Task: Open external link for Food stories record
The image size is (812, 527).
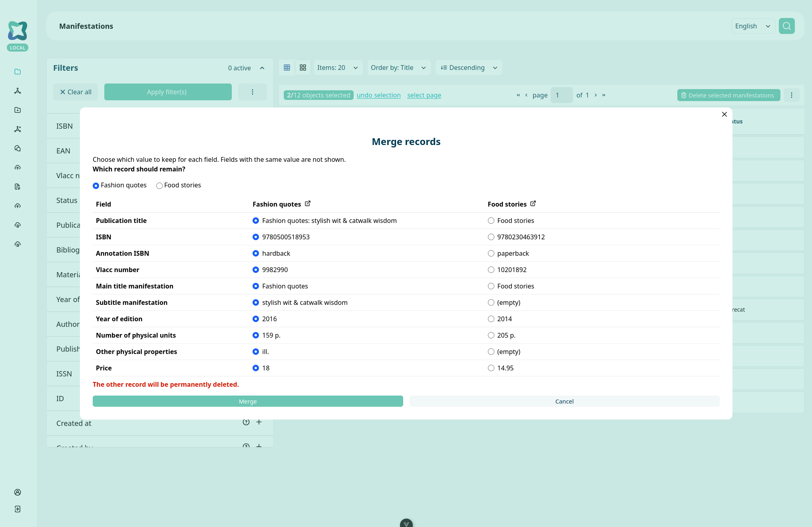Action: [x=533, y=204]
